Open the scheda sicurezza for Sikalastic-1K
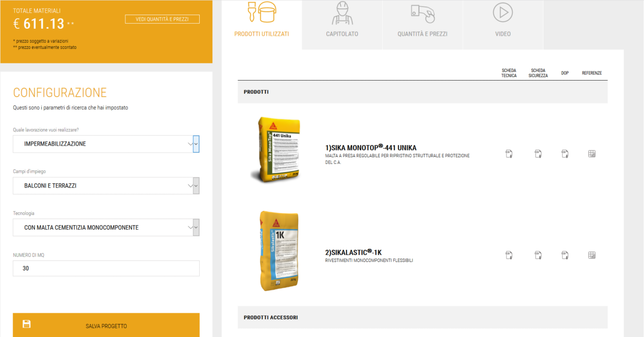Image resolution: width=644 pixels, height=337 pixels. pos(538,255)
